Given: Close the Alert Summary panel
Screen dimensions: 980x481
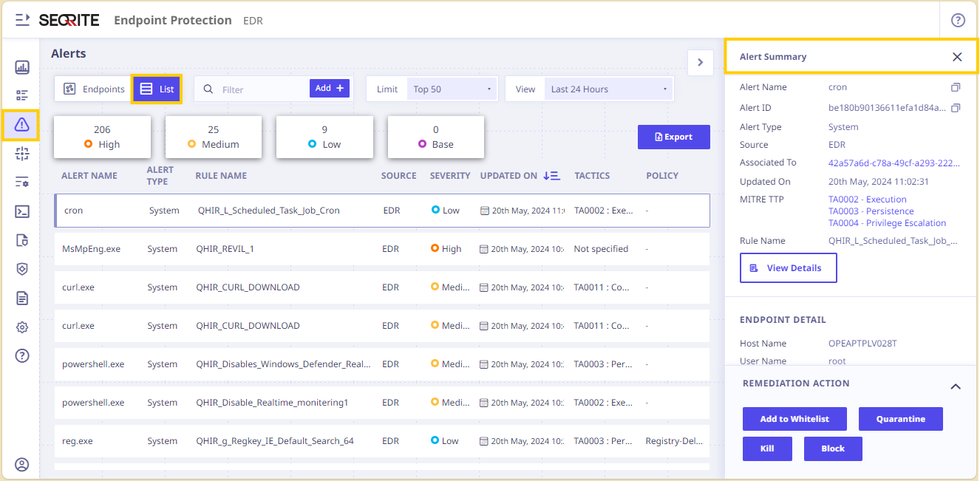Looking at the screenshot, I should tap(957, 57).
